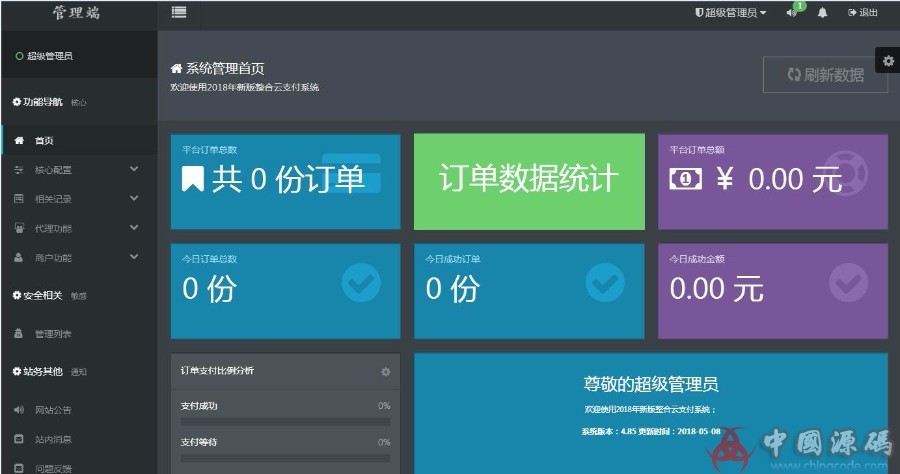The height and width of the screenshot is (474, 900).
Task: Click the bookmark icon in the 平台订单总数 card
Action: click(193, 178)
